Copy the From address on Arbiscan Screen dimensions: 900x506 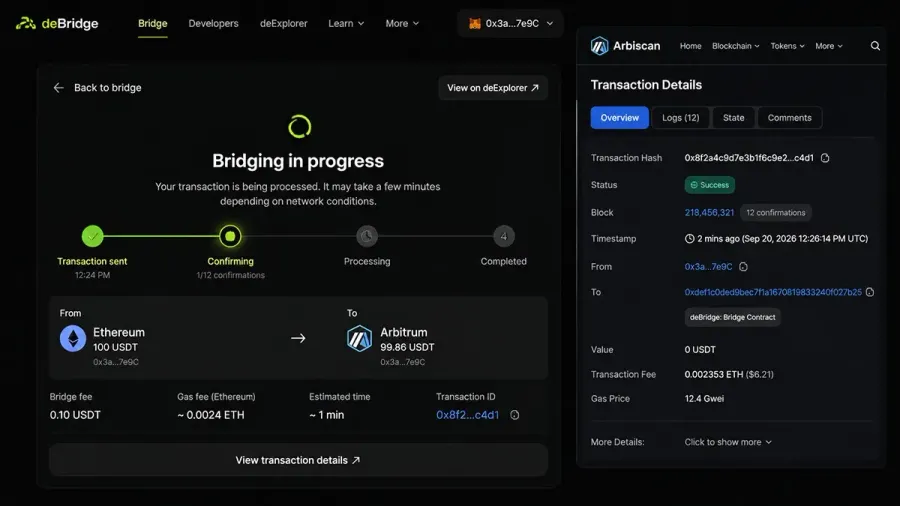coord(743,267)
